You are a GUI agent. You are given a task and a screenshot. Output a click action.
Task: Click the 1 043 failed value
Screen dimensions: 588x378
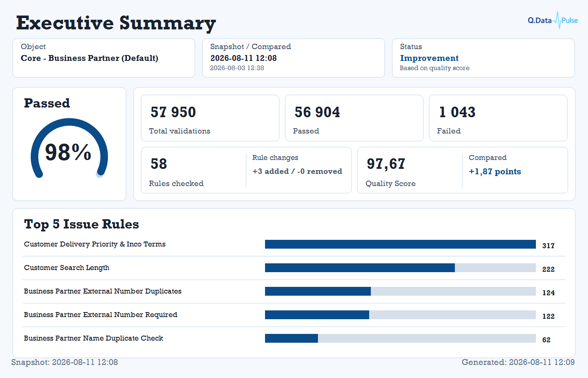coord(457,112)
